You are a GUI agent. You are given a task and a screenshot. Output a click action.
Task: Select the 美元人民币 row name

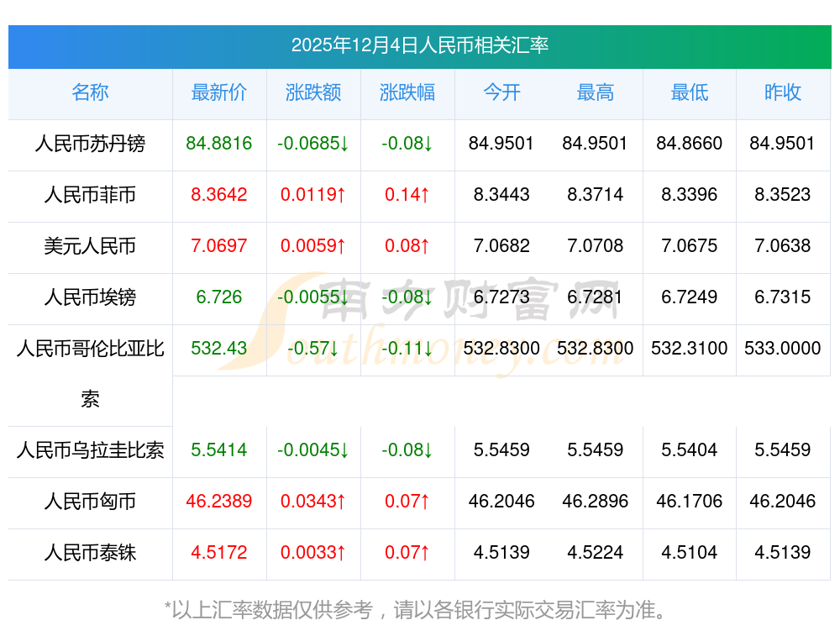point(90,246)
